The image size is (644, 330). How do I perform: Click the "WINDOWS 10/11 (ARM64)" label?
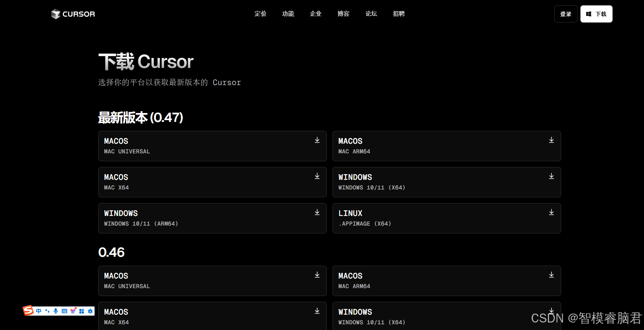pyautogui.click(x=141, y=224)
